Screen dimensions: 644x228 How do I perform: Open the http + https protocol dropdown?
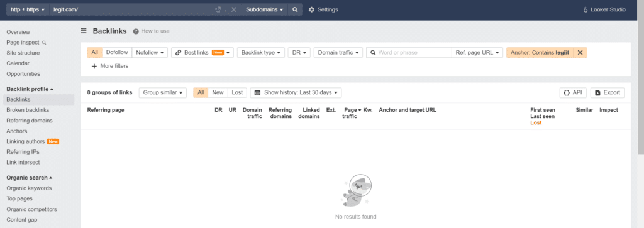point(28,9)
